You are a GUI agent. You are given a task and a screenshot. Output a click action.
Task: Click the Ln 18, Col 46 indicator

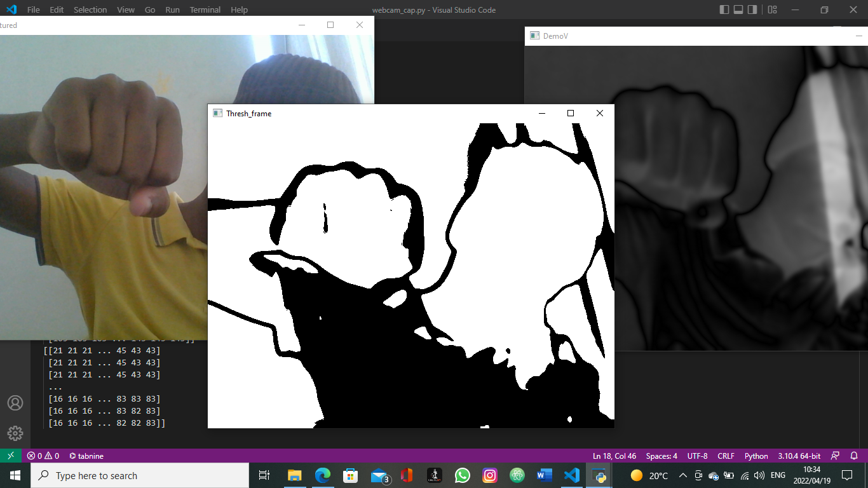(614, 456)
